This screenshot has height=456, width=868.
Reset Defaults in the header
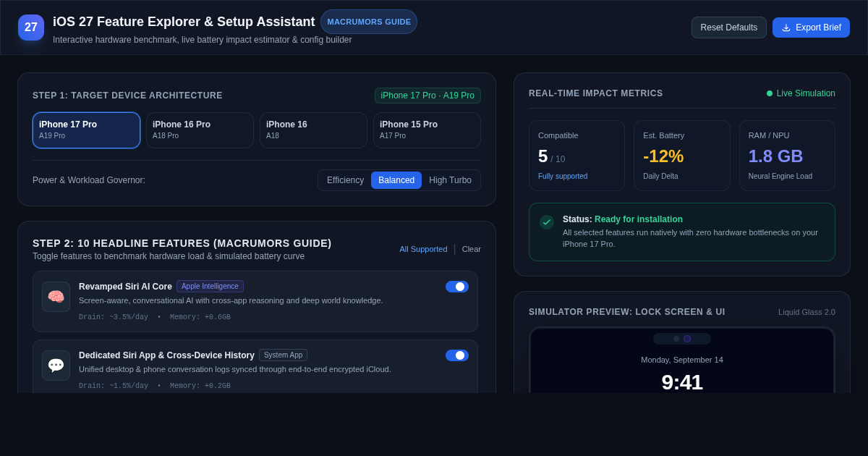pyautogui.click(x=729, y=28)
